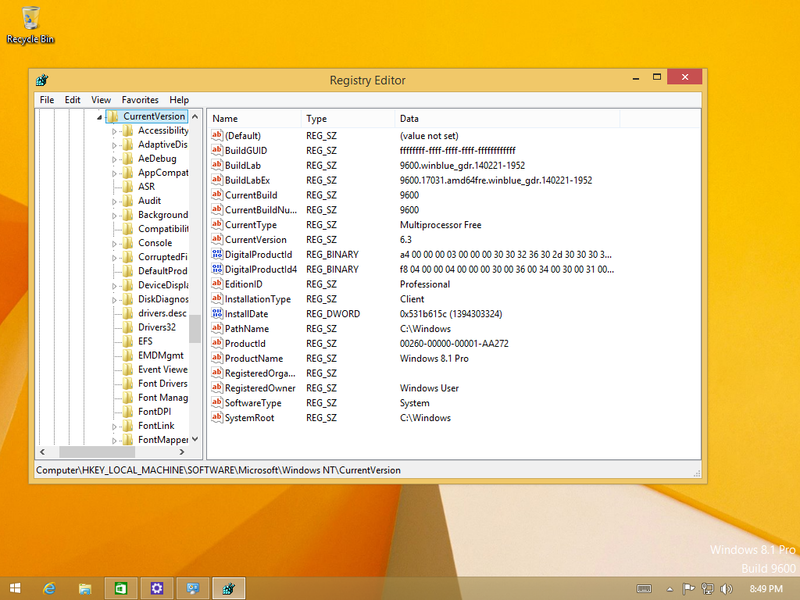Open Action Center flag icon
The height and width of the screenshot is (600, 800).
688,589
